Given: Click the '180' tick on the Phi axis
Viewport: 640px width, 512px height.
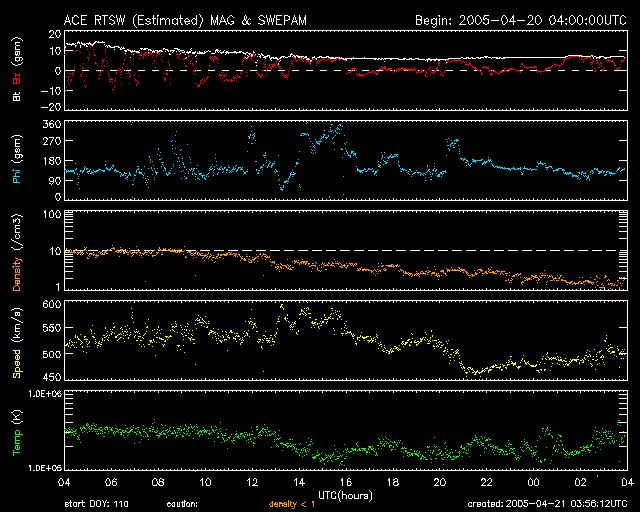Looking at the screenshot, I should tap(52, 160).
